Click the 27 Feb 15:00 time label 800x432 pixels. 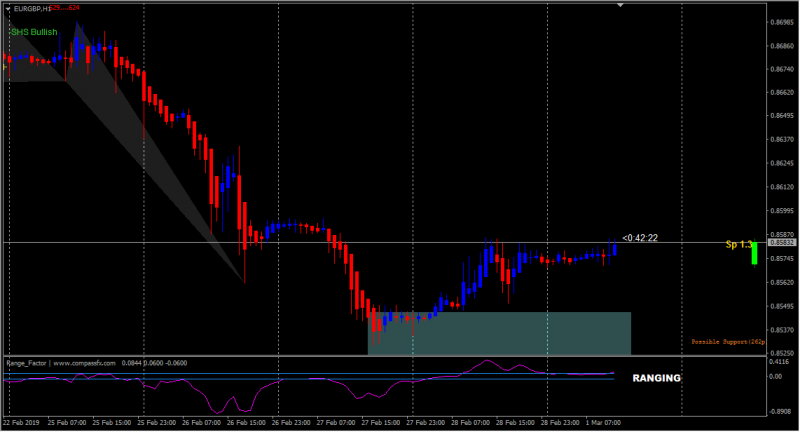point(381,422)
